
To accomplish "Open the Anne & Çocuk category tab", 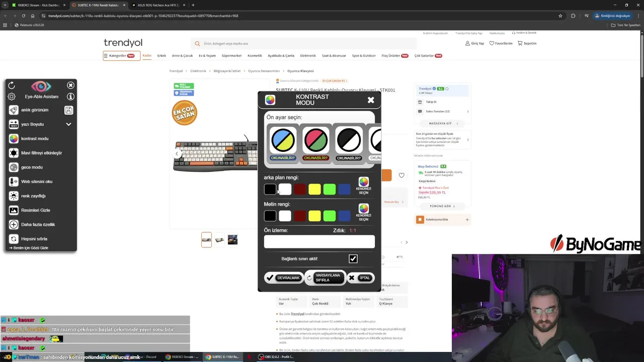I will coord(182,56).
